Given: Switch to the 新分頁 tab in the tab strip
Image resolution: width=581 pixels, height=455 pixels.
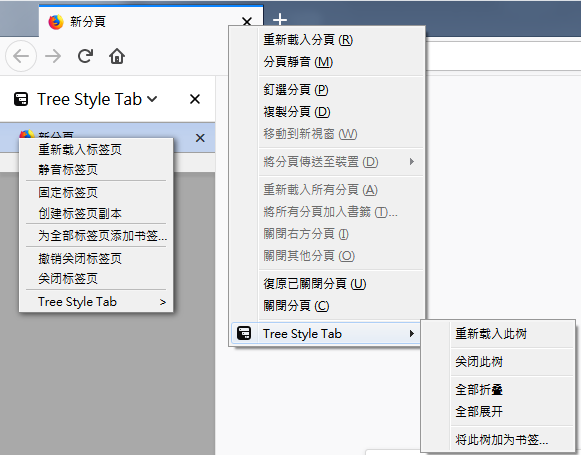Looking at the screenshot, I should [x=151, y=21].
